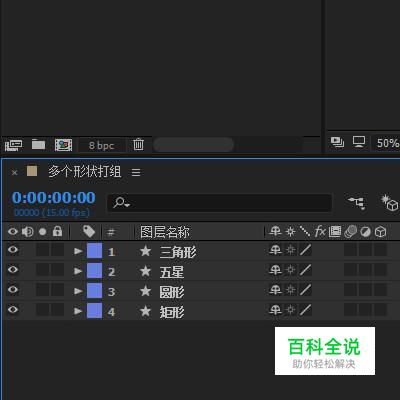Toggle shy switch on the 三角形 layer
The height and width of the screenshot is (400, 400).
coord(275,250)
